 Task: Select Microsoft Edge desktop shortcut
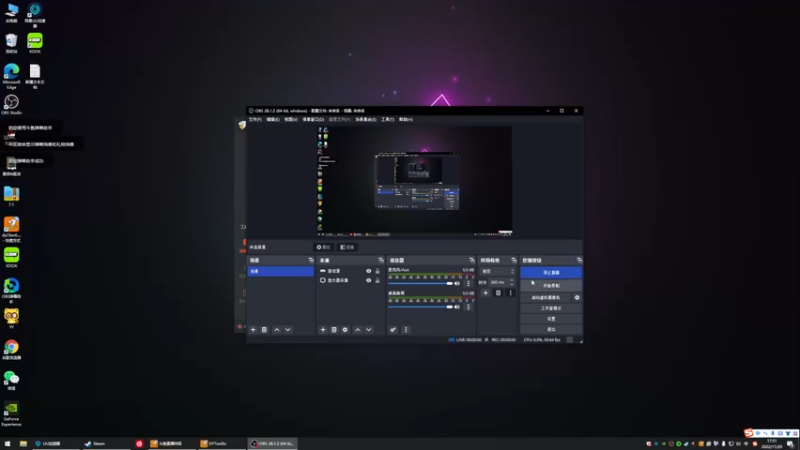click(11, 76)
